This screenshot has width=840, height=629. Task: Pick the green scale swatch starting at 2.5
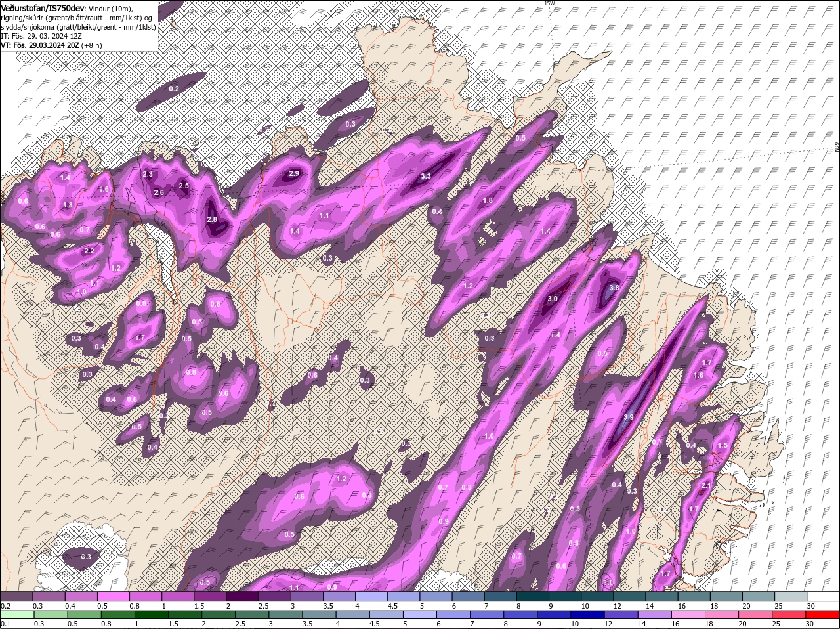[x=253, y=615]
